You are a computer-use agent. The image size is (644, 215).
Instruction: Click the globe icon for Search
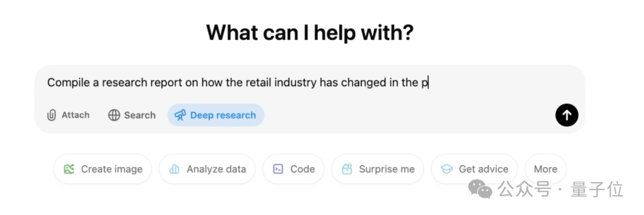tap(114, 115)
